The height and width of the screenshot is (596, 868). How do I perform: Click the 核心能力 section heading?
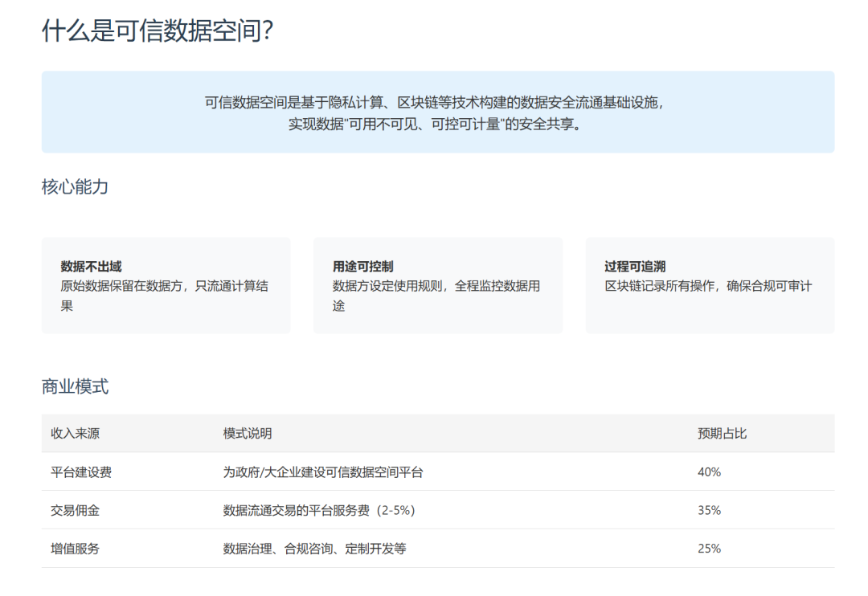[x=75, y=187]
